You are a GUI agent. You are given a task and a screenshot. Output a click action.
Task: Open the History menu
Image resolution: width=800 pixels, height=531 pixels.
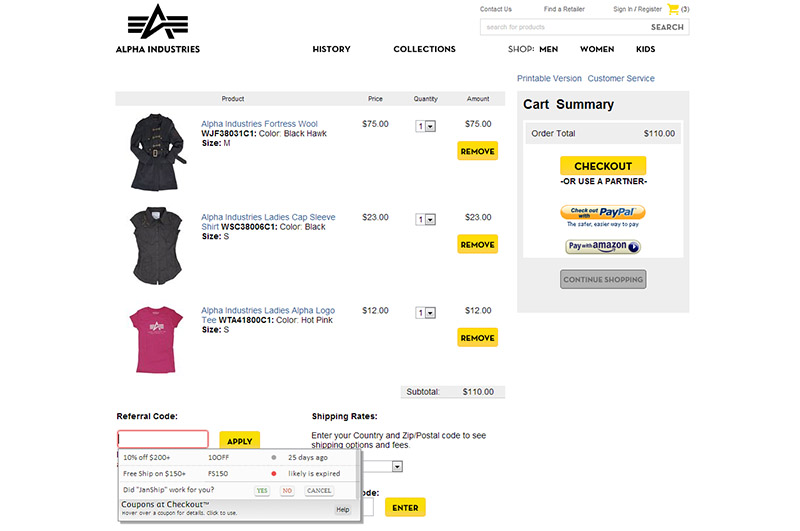pos(332,49)
